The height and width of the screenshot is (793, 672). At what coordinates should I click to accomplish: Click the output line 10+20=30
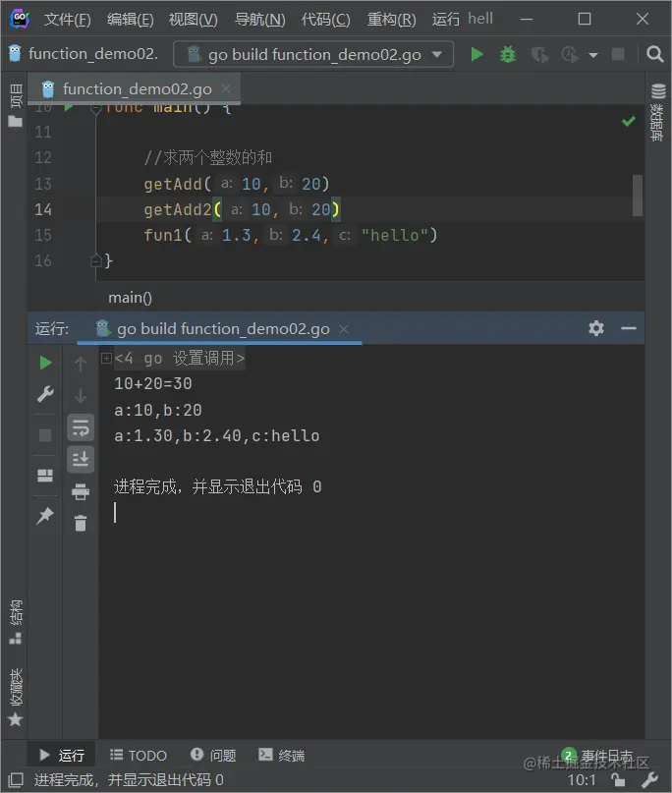coord(152,384)
